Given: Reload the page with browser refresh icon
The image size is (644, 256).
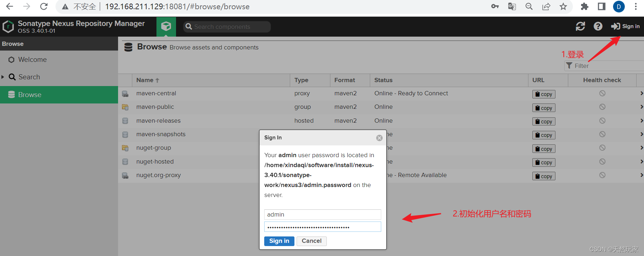Looking at the screenshot, I should point(44,6).
